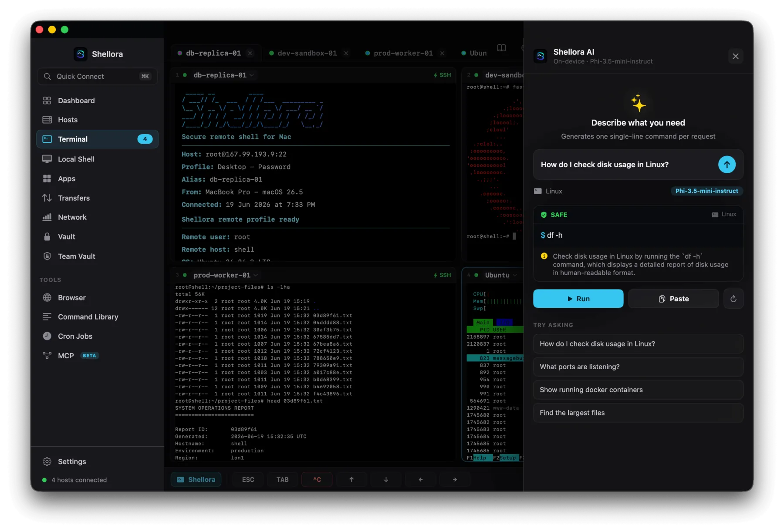
Task: Launch the Browser tool
Action: click(97, 298)
